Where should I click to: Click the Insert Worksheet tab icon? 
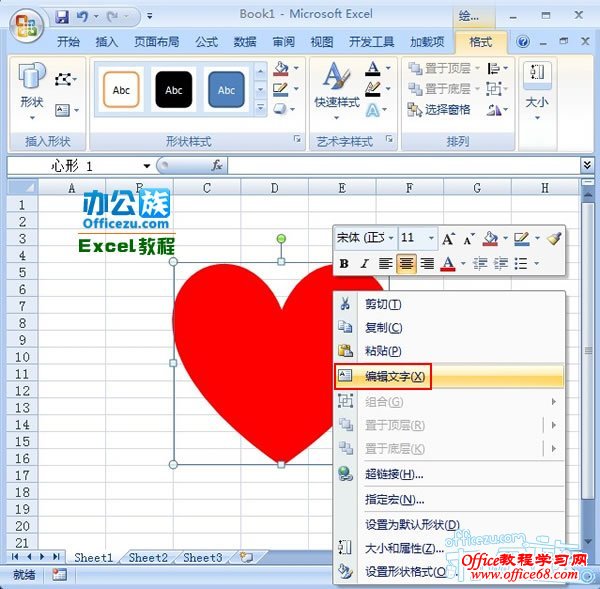click(245, 557)
